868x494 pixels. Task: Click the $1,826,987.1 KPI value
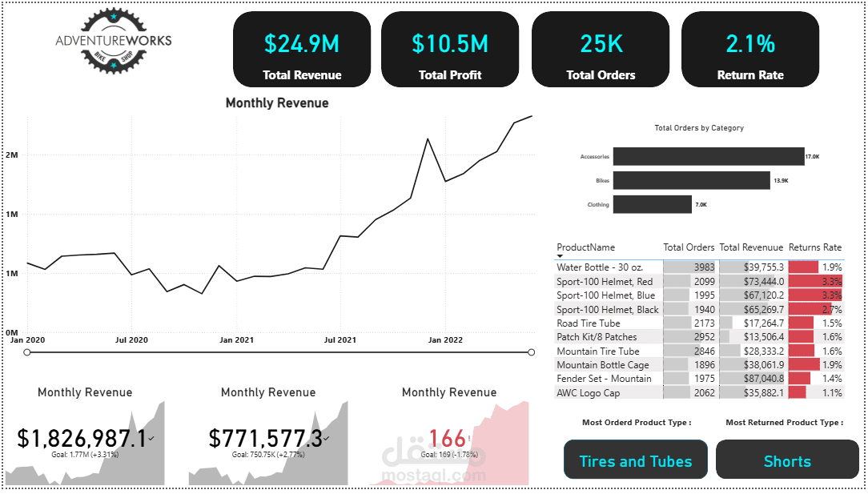(x=82, y=438)
